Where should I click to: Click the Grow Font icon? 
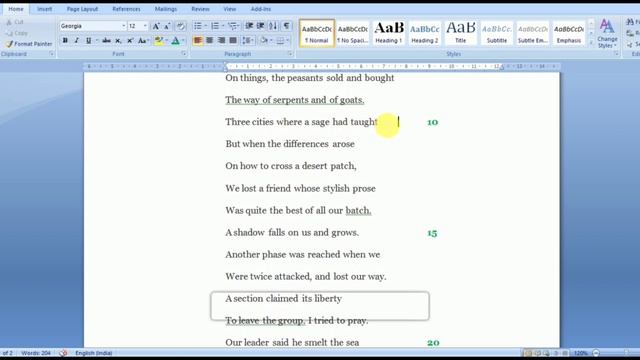click(156, 26)
